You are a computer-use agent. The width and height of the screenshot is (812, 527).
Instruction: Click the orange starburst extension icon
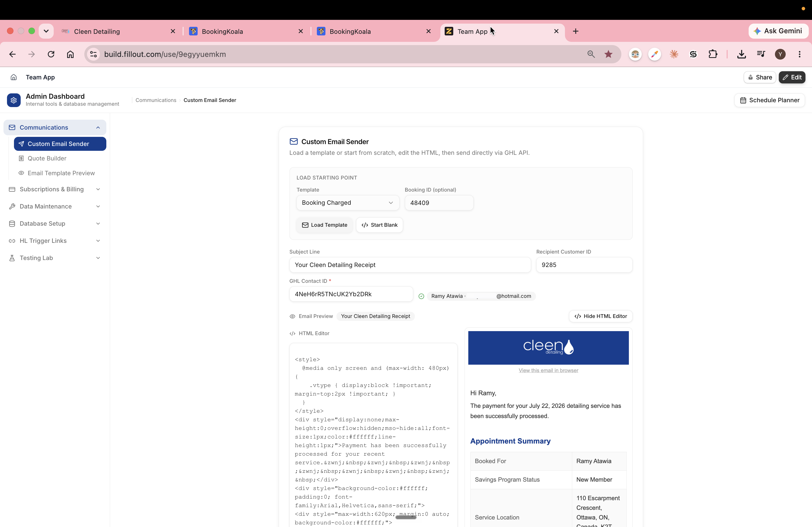(x=674, y=54)
